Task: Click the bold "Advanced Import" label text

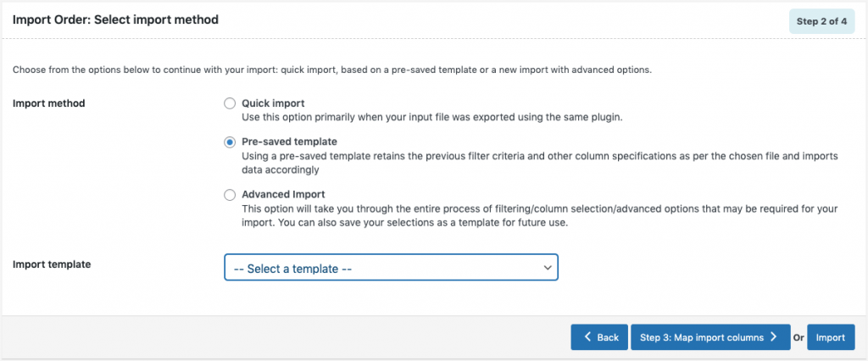Action: 283,194
